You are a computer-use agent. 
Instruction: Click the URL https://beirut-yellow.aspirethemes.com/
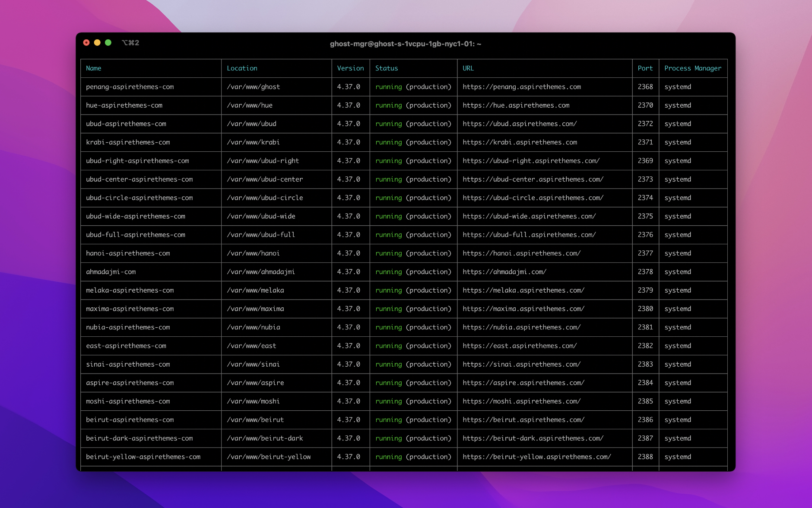pyautogui.click(x=537, y=457)
